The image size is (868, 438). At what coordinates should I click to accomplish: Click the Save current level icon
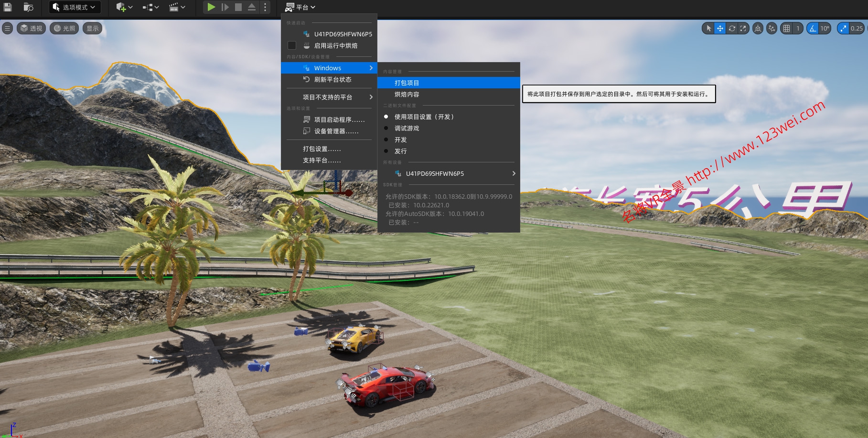click(x=8, y=7)
